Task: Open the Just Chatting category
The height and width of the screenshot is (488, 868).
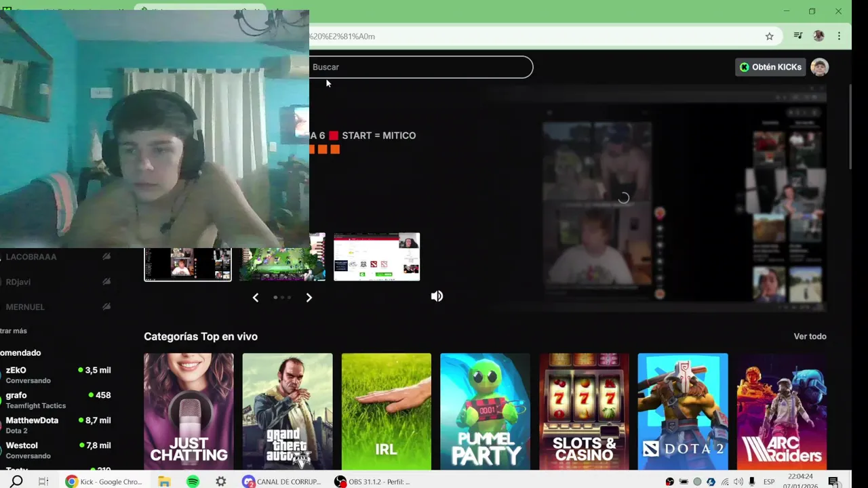Action: click(x=189, y=411)
